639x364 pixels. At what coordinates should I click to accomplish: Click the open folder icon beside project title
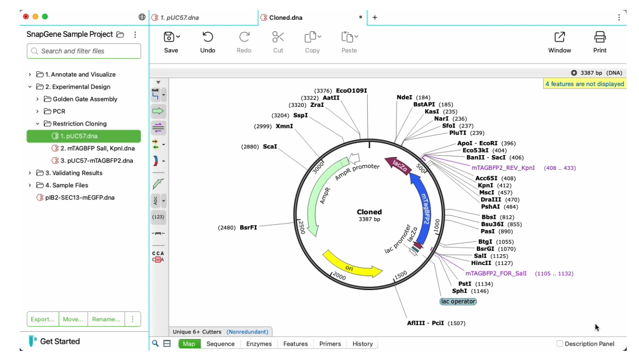click(121, 34)
